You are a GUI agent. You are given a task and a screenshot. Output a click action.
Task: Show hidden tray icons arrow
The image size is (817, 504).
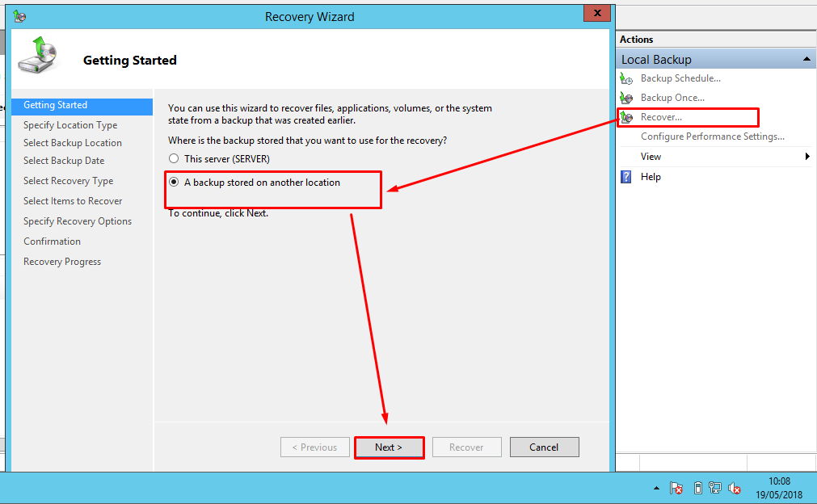(656, 488)
